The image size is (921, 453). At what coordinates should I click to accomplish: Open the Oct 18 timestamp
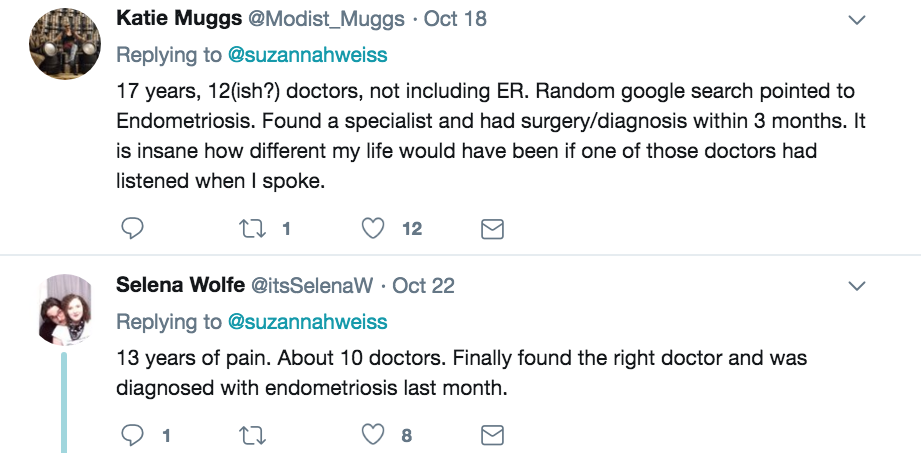tap(455, 19)
